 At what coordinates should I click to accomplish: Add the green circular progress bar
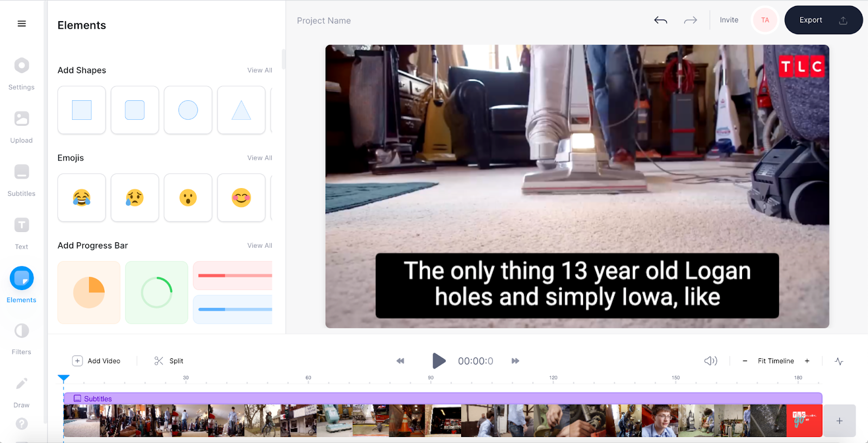(x=157, y=292)
